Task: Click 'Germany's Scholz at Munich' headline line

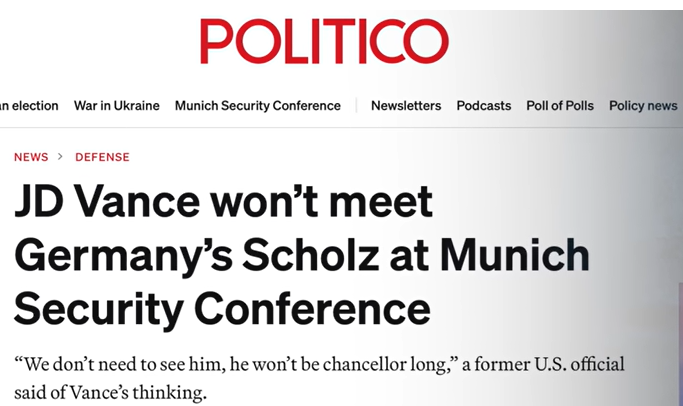Action: pos(301,256)
